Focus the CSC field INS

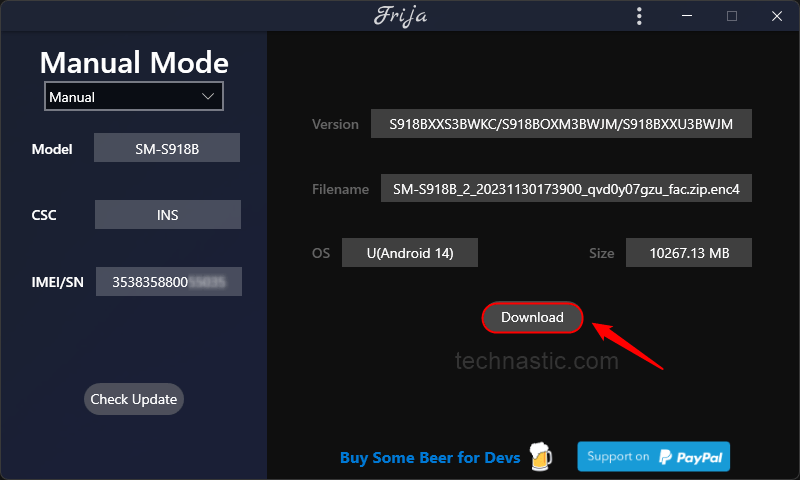[168, 215]
